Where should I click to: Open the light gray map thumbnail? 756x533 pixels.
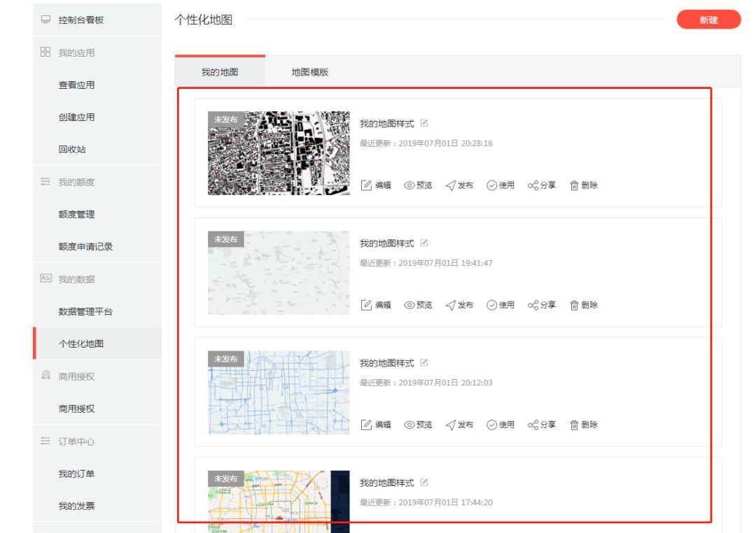point(279,273)
